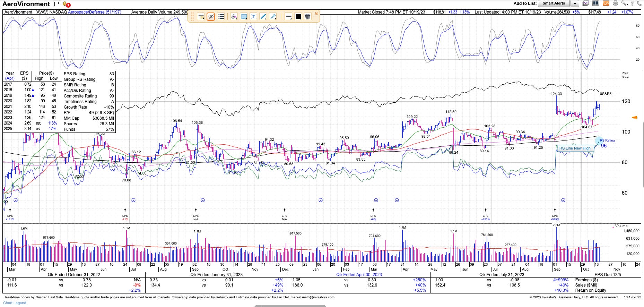Click the Price Scale label
The height and width of the screenshot is (307, 644).
(x=625, y=75)
